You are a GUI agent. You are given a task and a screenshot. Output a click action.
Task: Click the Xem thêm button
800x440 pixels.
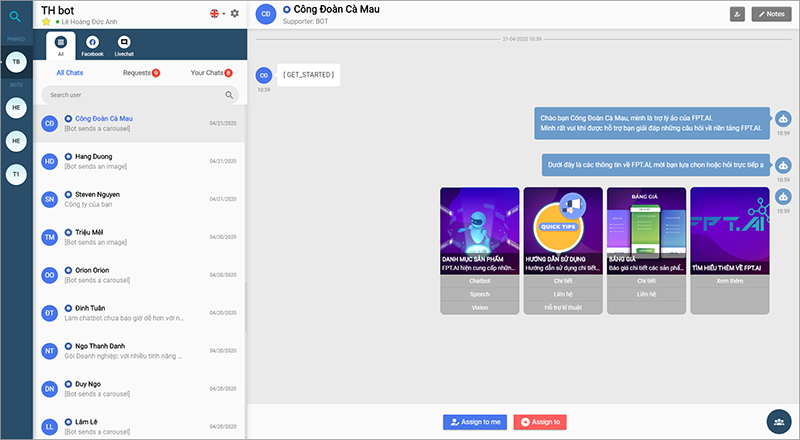730,281
